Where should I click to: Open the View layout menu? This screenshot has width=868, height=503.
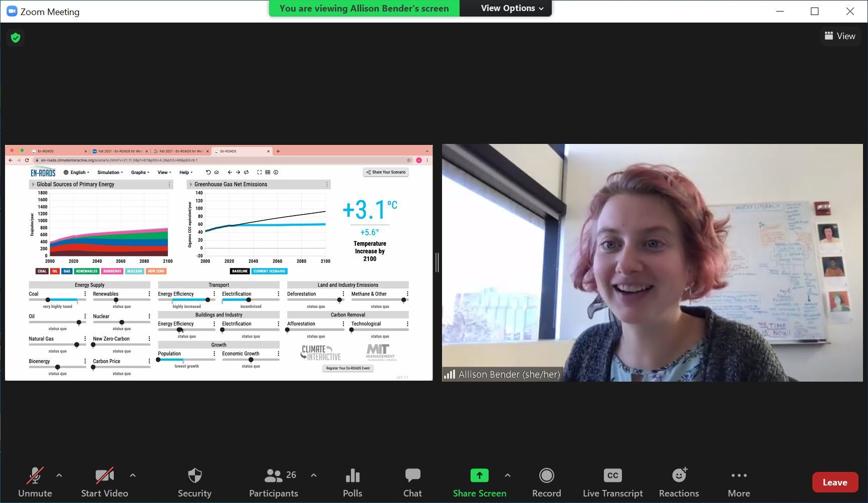(840, 36)
